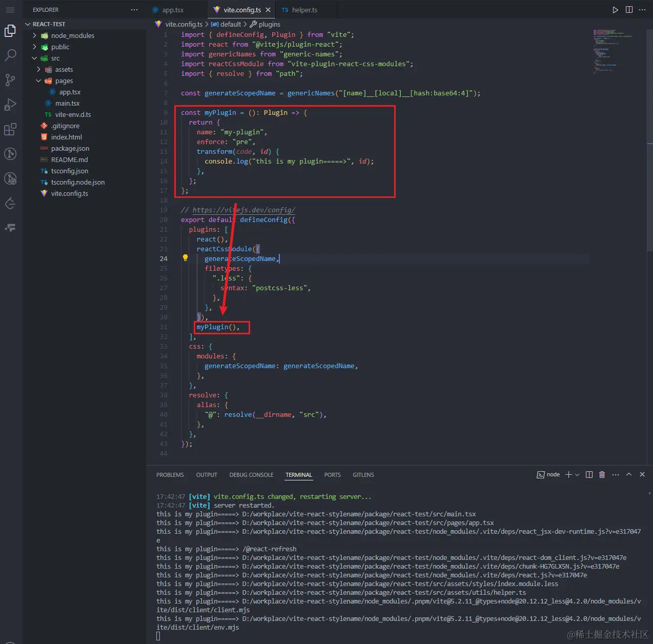The height and width of the screenshot is (644, 653).
Task: Close the vite.config.ts editor tab
Action: point(268,10)
